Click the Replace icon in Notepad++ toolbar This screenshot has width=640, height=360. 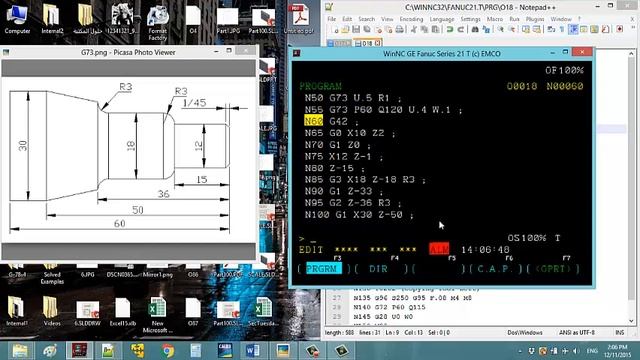(x=486, y=29)
